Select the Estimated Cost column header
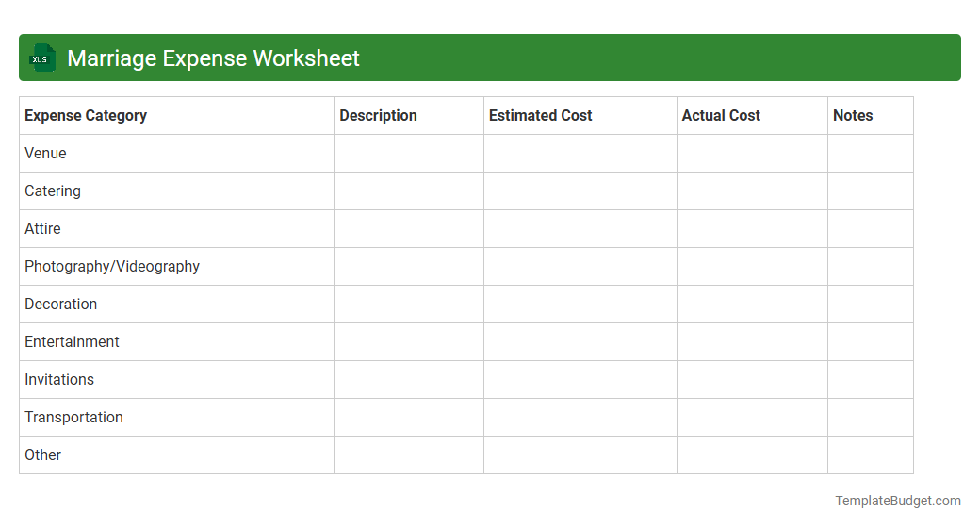This screenshot has height=528, width=980. [580, 116]
